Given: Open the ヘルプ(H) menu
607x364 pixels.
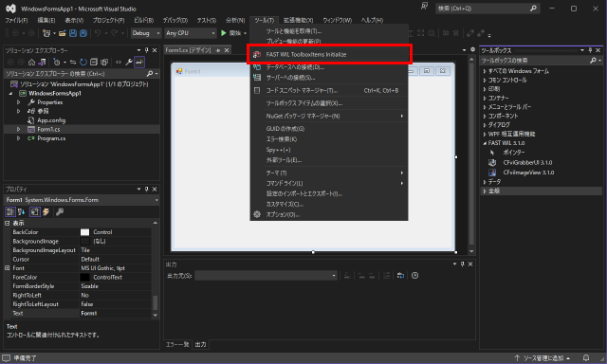Looking at the screenshot, I should pos(372,20).
